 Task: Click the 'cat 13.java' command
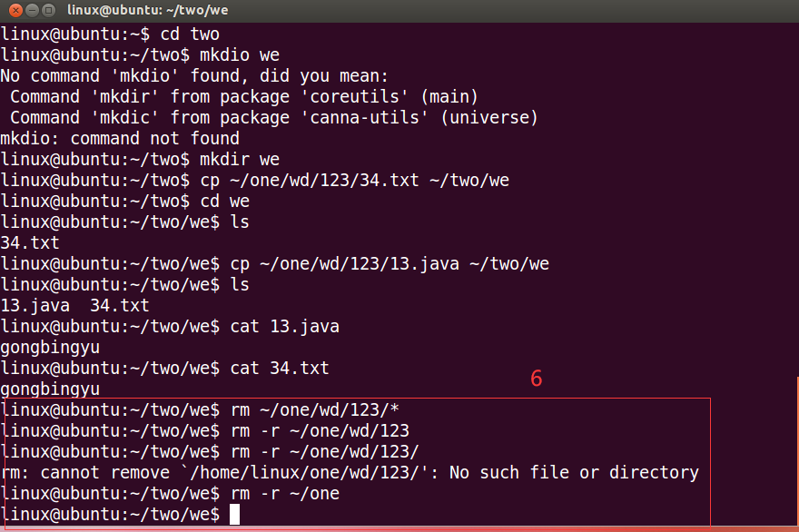[285, 327]
